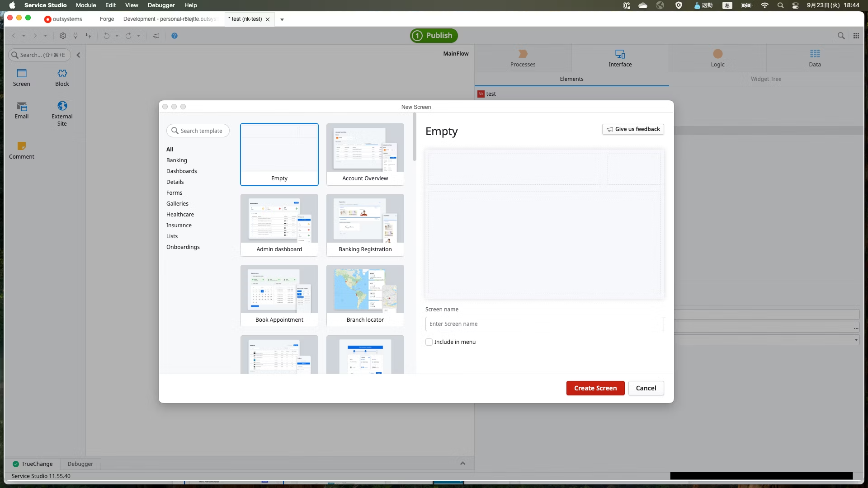The width and height of the screenshot is (868, 488).
Task: Click the Give us feedback button
Action: [633, 129]
